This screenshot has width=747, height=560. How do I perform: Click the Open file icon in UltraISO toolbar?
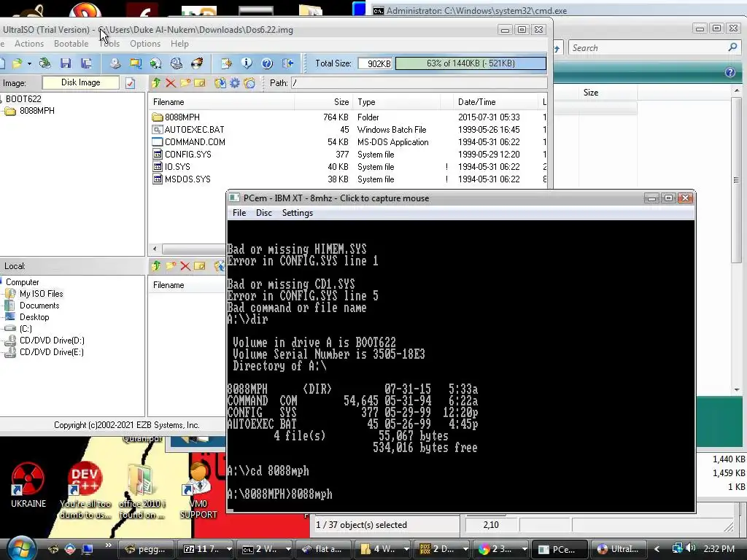[18, 63]
